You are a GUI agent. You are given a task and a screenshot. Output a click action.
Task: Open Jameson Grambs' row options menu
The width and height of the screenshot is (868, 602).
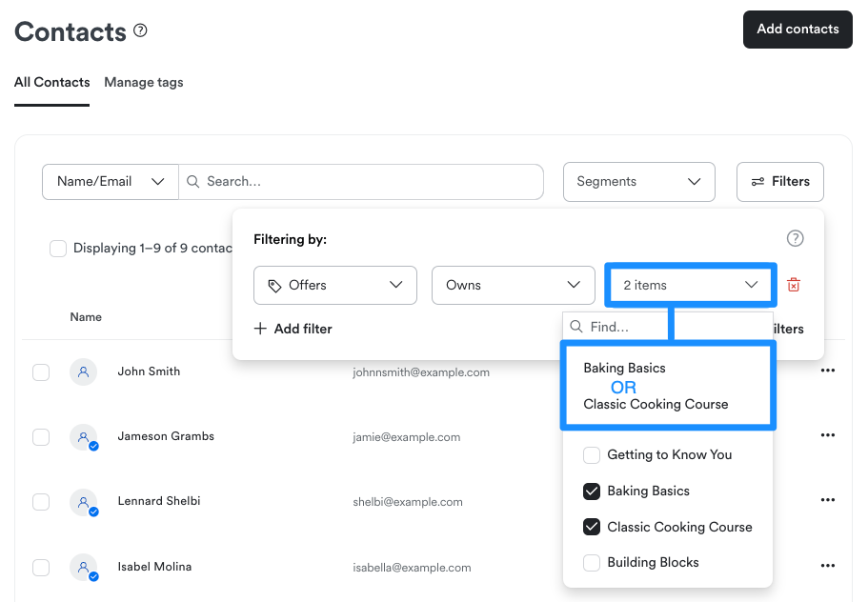(x=828, y=435)
